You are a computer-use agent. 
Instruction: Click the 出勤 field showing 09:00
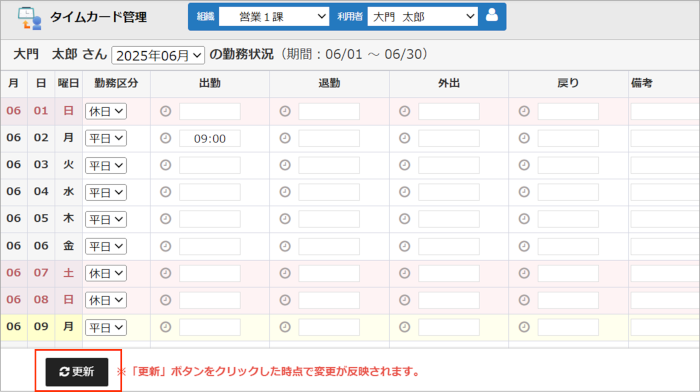[x=210, y=138]
